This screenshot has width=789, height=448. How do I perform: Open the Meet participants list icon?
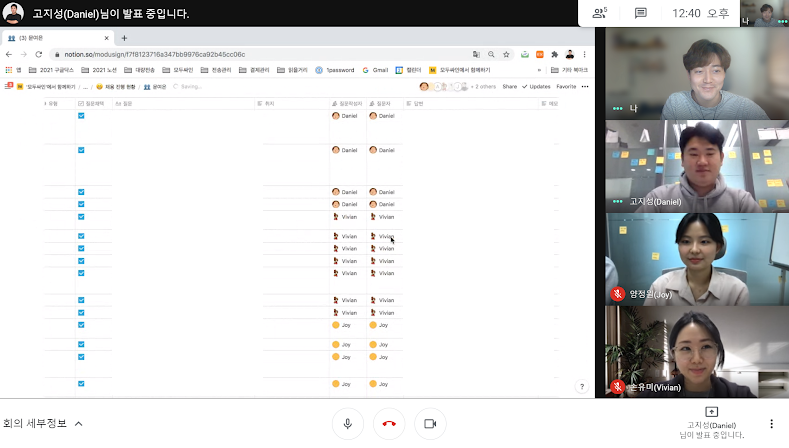(x=599, y=13)
